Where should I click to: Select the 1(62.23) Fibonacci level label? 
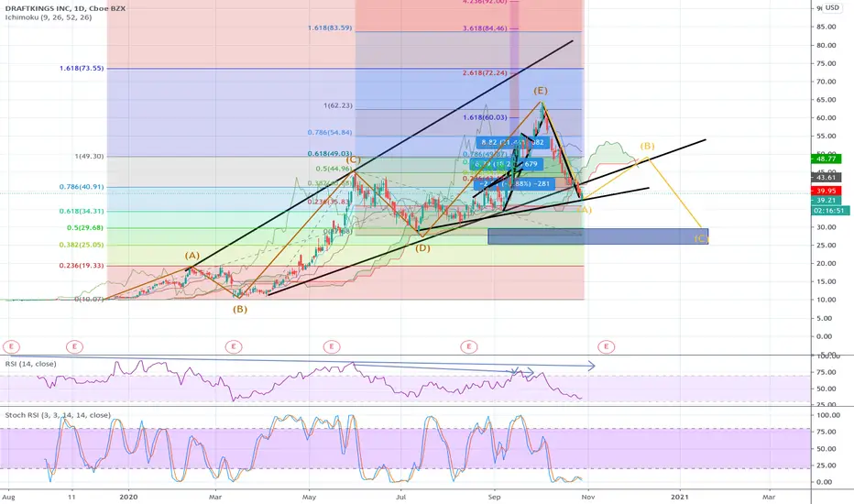click(338, 105)
